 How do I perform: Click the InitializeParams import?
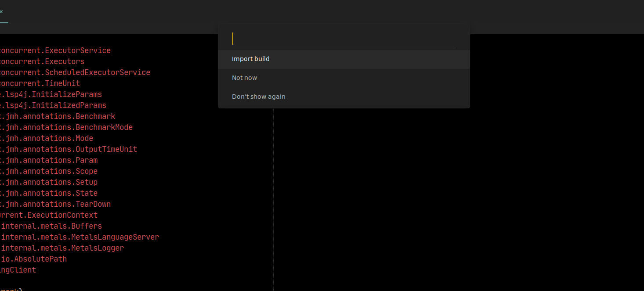(x=51, y=94)
